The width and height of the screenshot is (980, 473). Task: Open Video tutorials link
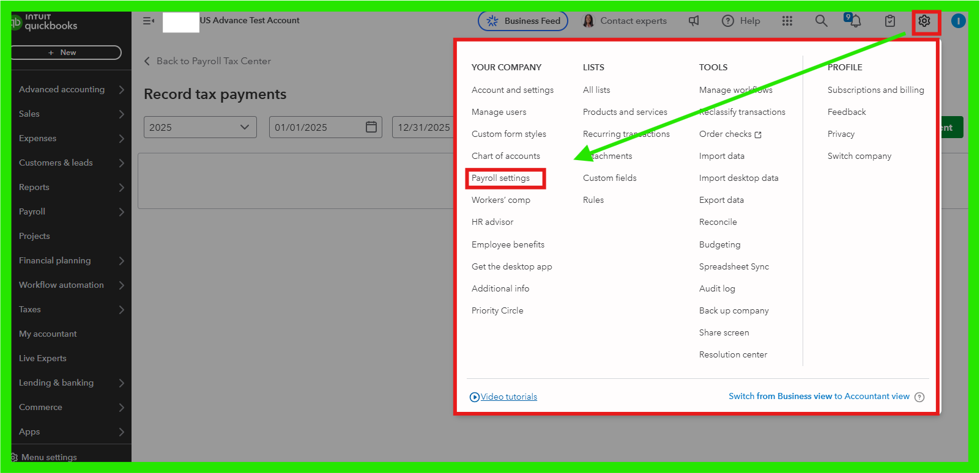click(x=509, y=397)
